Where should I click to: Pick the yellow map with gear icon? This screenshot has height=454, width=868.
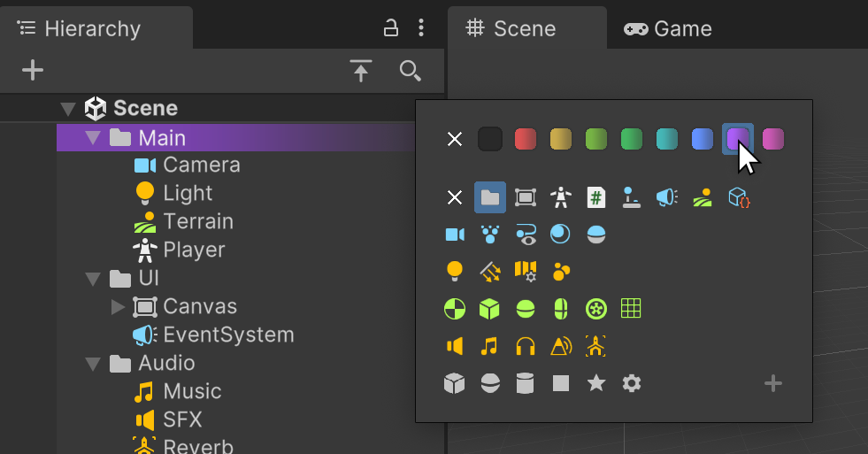tap(526, 272)
